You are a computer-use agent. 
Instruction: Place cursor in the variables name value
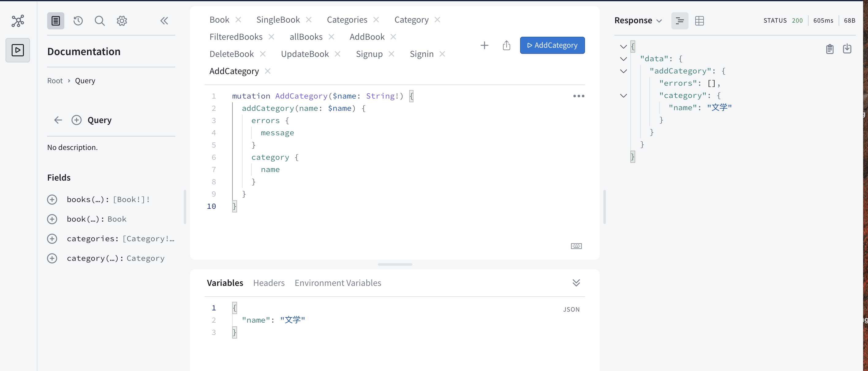292,320
